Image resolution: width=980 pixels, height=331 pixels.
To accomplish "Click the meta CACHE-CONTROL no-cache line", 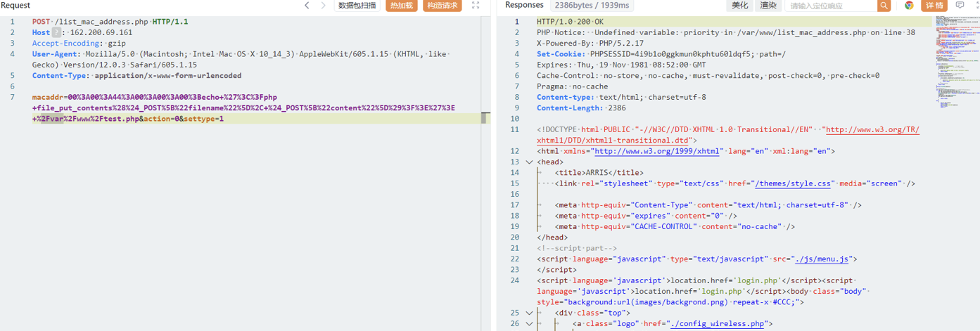I will [675, 227].
